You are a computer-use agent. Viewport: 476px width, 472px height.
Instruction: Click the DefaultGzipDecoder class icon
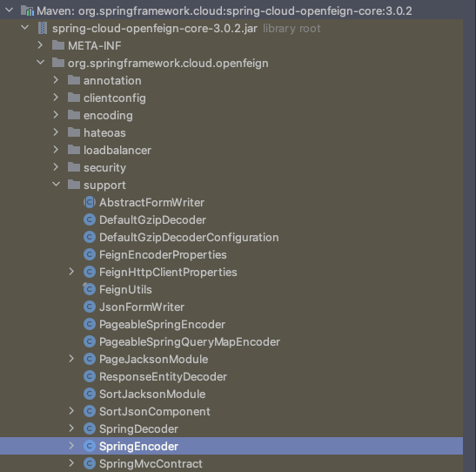click(90, 219)
